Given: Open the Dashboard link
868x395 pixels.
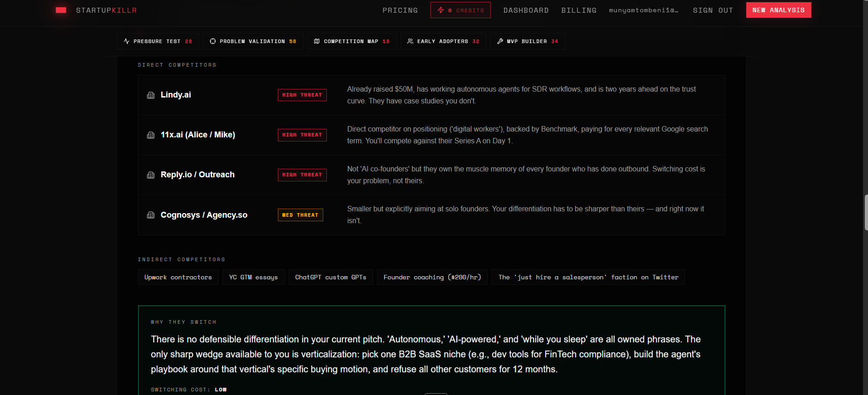Looking at the screenshot, I should pos(526,10).
